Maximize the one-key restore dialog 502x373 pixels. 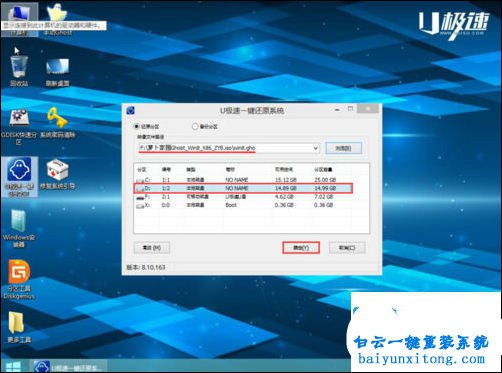tap(350, 109)
